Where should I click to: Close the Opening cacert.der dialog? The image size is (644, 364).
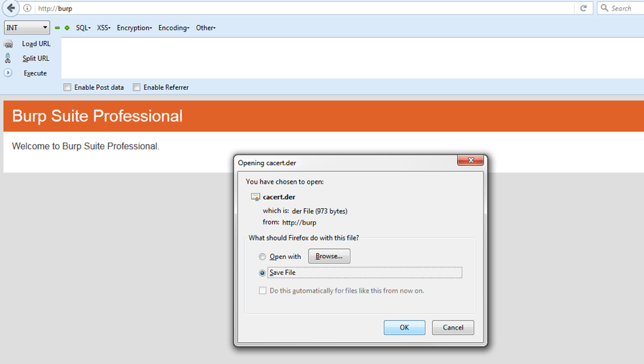click(470, 161)
